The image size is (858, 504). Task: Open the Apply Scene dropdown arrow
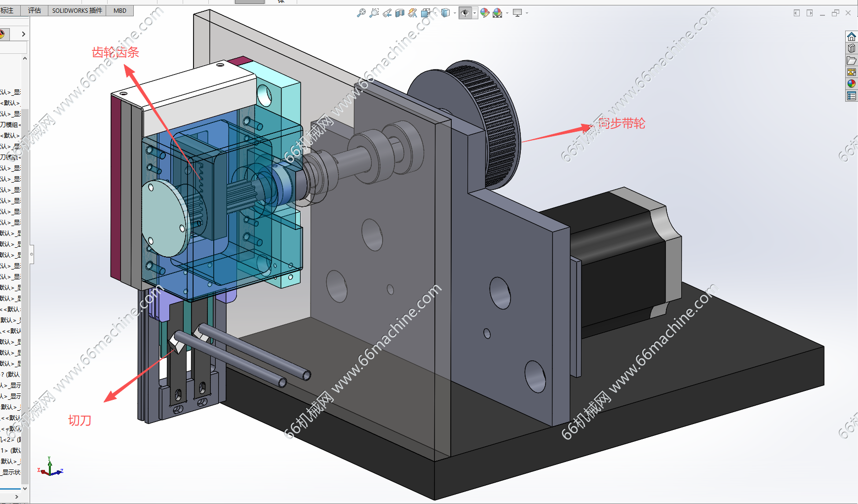tap(507, 13)
